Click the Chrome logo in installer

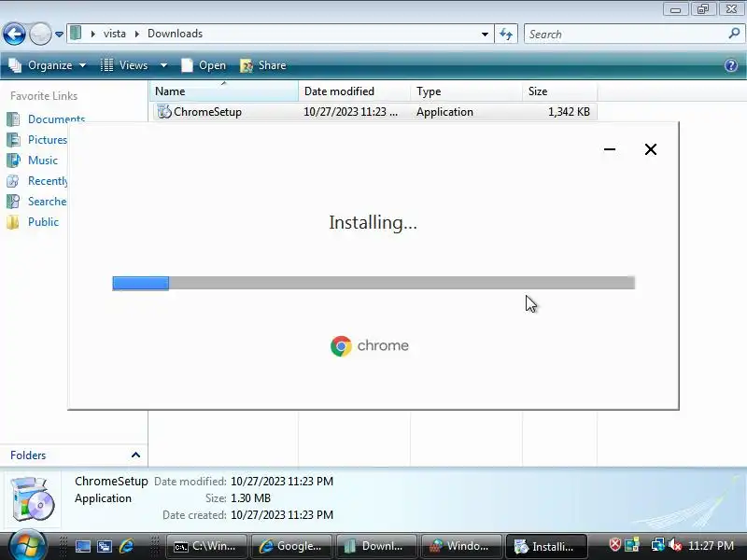tap(341, 346)
